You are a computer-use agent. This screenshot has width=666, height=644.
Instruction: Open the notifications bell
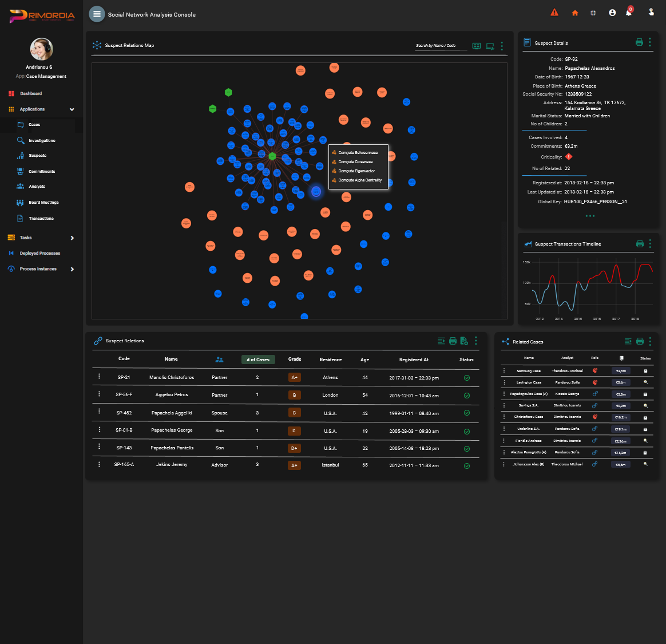point(629,13)
